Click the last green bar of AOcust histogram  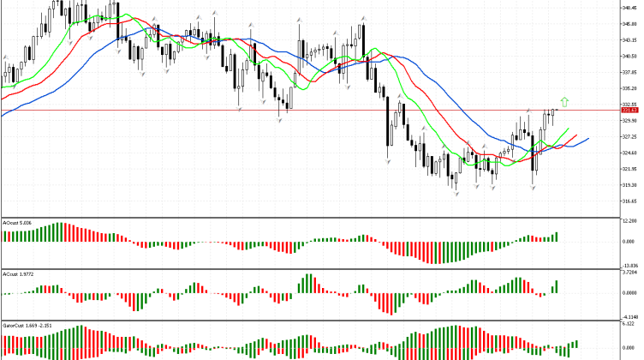click(555, 237)
